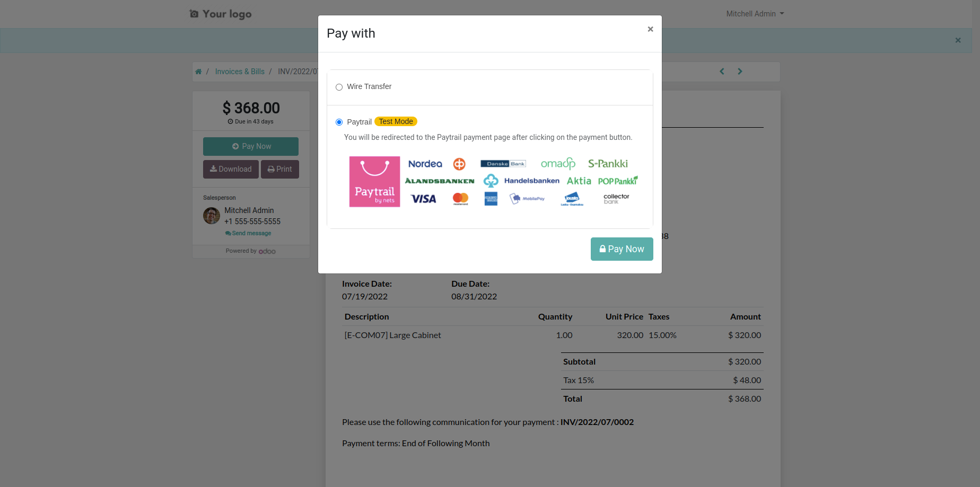Image resolution: width=980 pixels, height=487 pixels.
Task: Click the MobilePay logo
Action: (x=527, y=199)
